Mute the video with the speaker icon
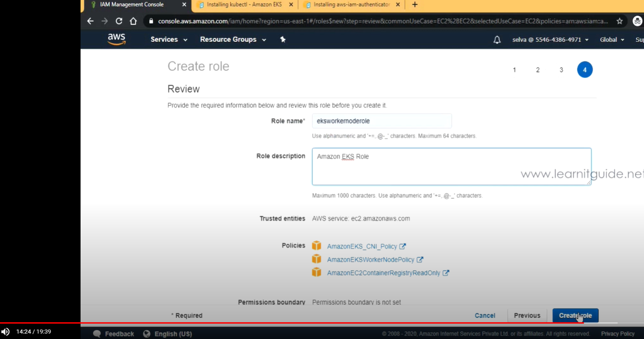 pos(5,332)
